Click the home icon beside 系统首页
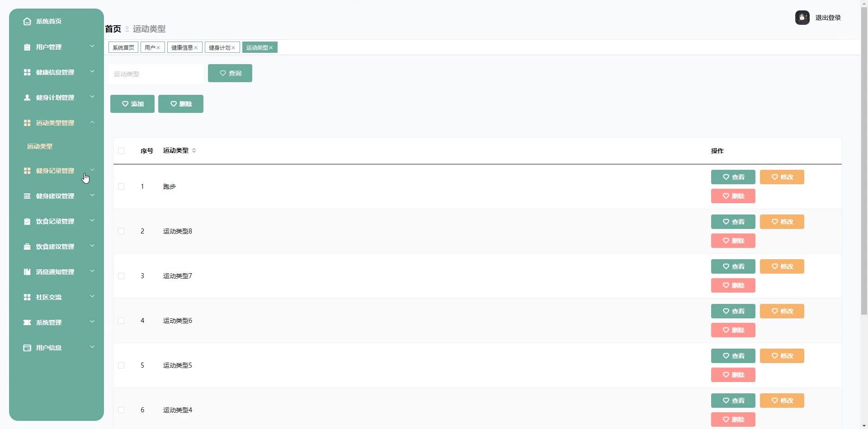Image resolution: width=868 pixels, height=429 pixels. [27, 21]
